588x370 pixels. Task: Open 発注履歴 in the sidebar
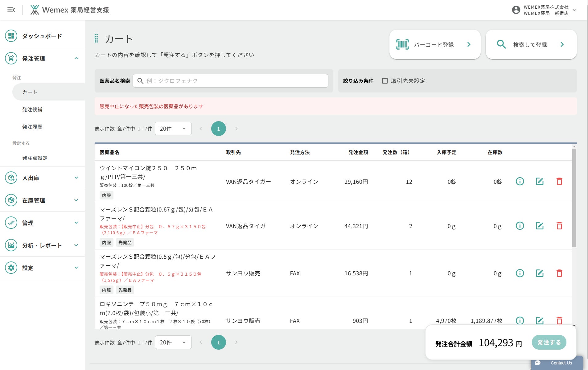[x=32, y=127]
